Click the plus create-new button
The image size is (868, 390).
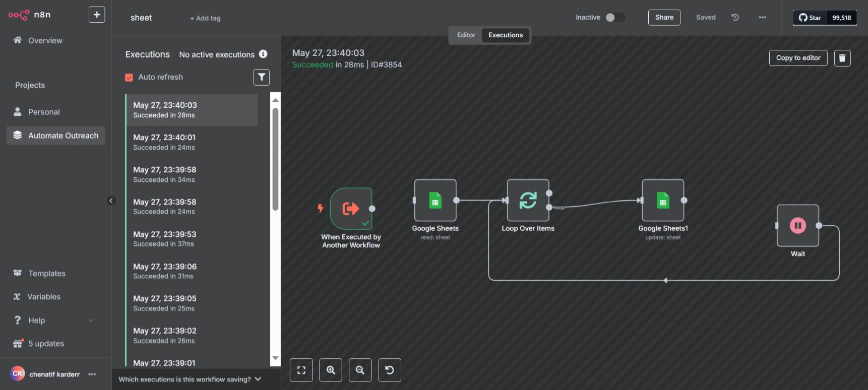(x=97, y=15)
